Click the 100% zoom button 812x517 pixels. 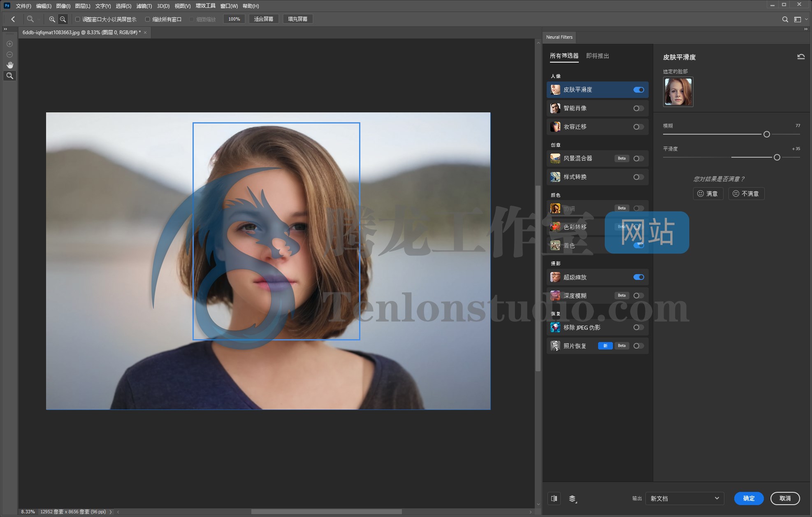point(234,19)
